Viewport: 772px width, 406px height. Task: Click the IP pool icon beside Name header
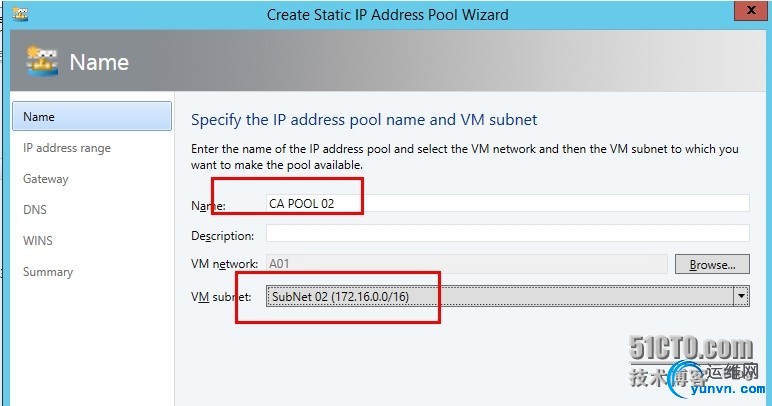pyautogui.click(x=42, y=61)
